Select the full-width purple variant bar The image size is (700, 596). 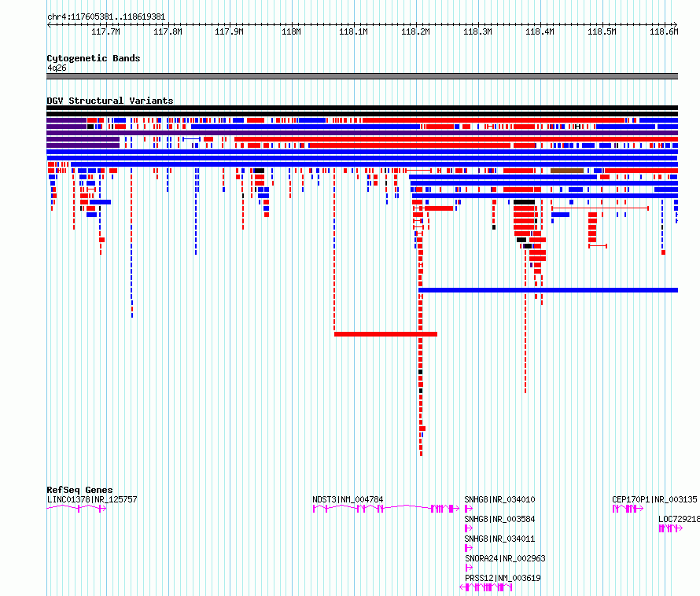click(x=362, y=133)
